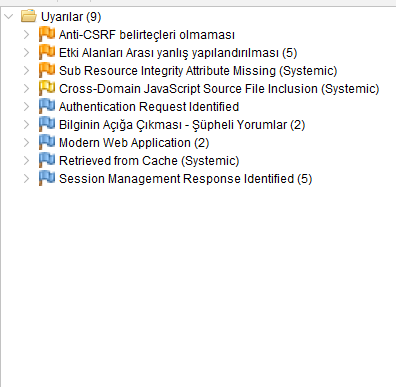Click blue flag of Session Management Response Identified
Viewport: 396px width, 387px height.
click(47, 178)
